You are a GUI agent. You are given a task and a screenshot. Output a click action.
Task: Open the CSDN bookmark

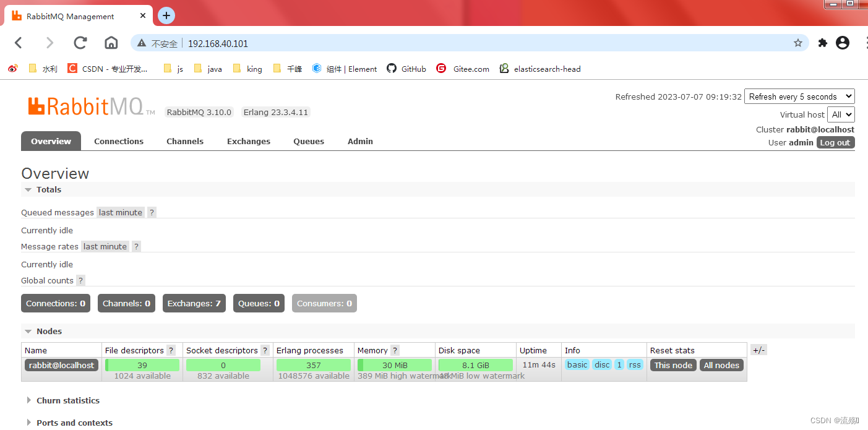point(108,69)
